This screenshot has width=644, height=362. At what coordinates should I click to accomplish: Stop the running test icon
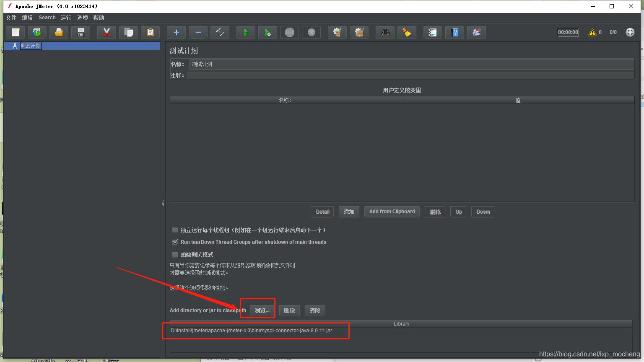290,32
